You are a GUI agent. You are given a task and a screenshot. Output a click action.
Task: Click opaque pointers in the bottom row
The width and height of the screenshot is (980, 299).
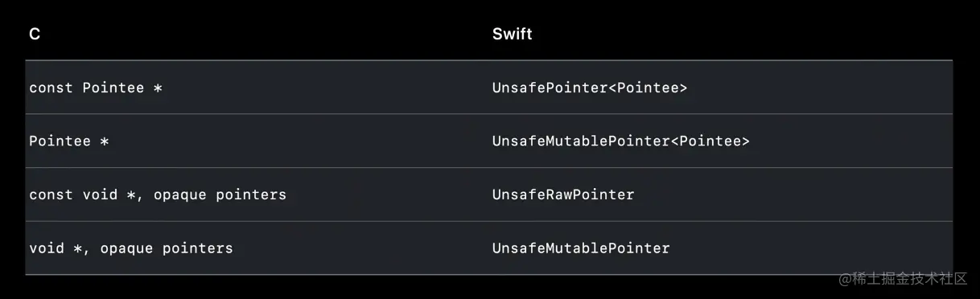point(167,249)
